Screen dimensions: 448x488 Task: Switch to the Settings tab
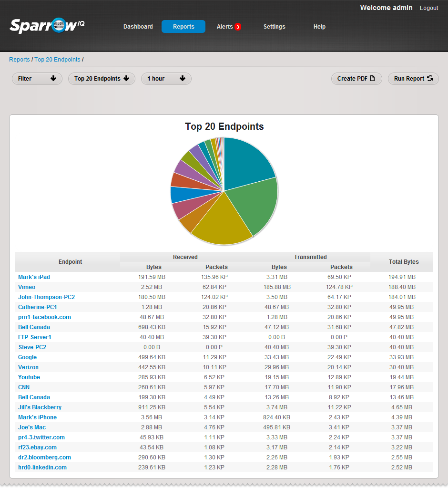tap(274, 27)
